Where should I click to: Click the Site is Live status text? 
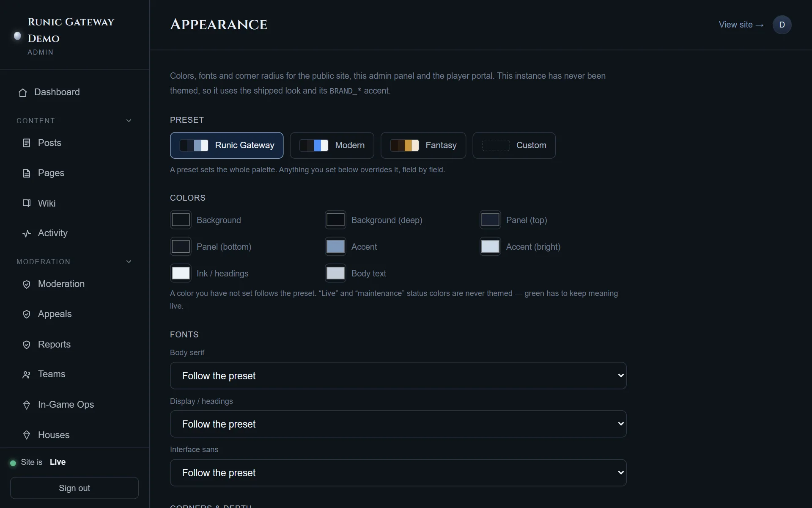tap(43, 462)
